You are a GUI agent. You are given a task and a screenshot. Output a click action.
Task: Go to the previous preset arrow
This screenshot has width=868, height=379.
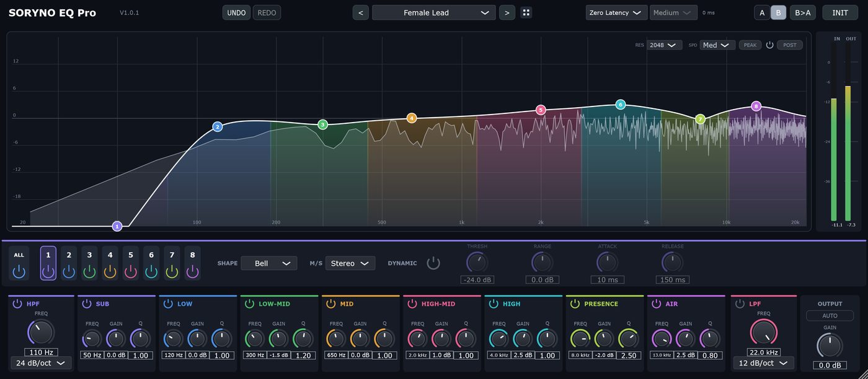pyautogui.click(x=361, y=12)
